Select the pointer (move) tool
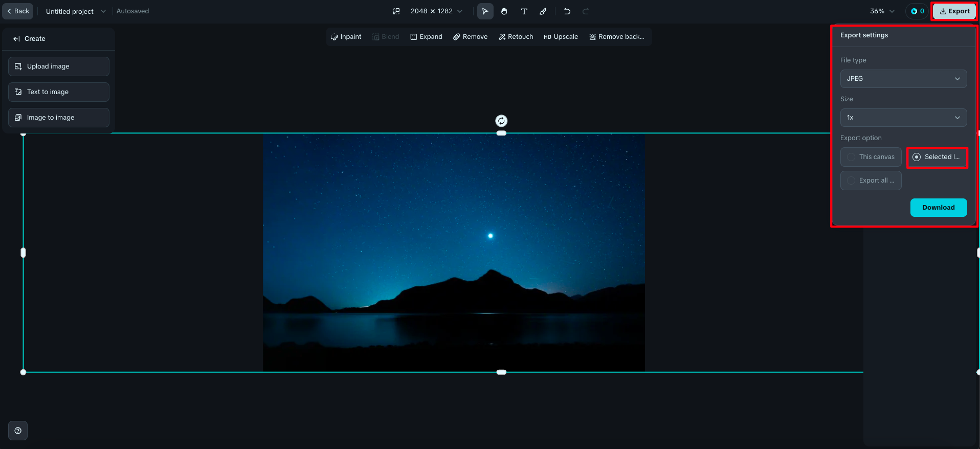 click(x=485, y=11)
